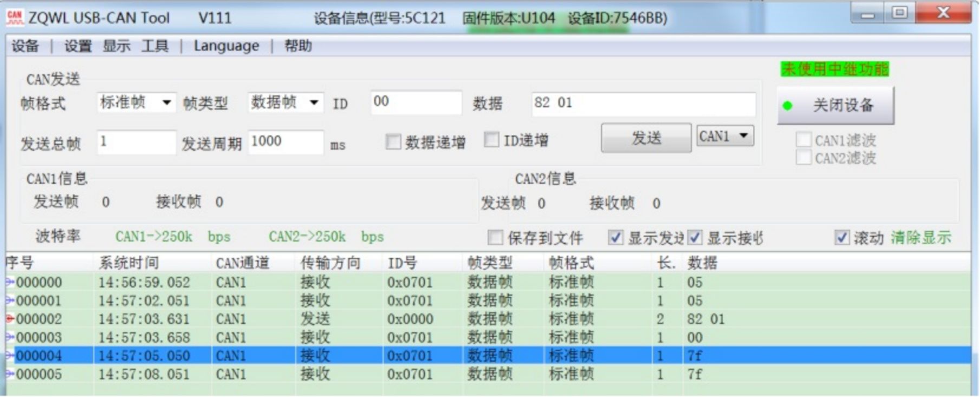Enable the 数据递增 checkbox
980x397 pixels.
pyautogui.click(x=393, y=142)
